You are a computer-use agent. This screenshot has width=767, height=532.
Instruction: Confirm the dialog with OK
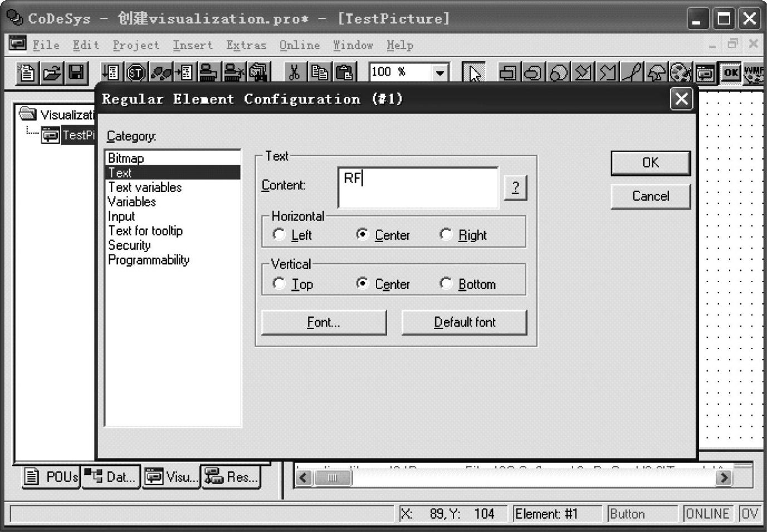pos(651,162)
